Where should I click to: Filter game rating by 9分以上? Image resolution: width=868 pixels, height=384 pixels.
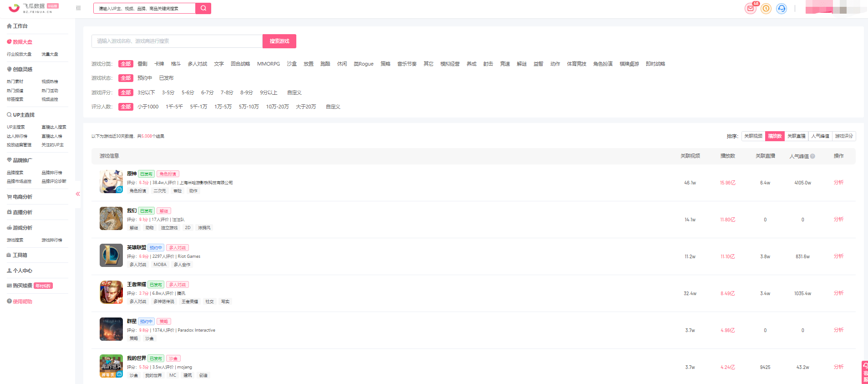(269, 92)
